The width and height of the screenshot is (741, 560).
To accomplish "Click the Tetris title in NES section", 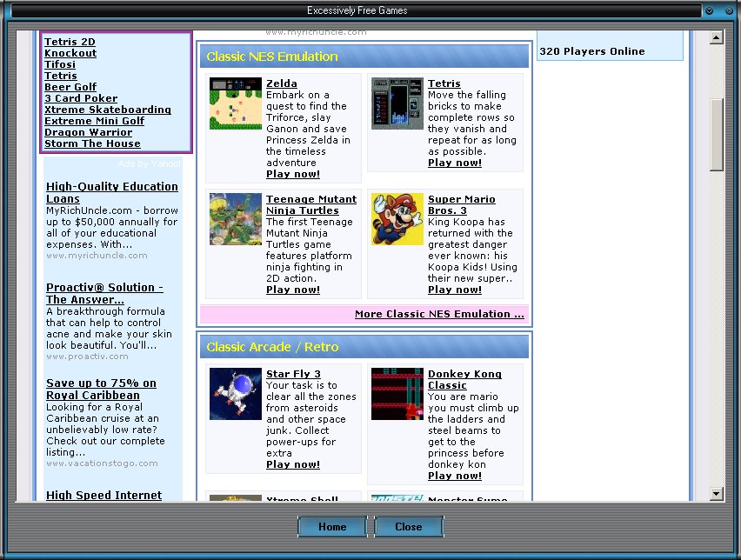I will pyautogui.click(x=444, y=83).
